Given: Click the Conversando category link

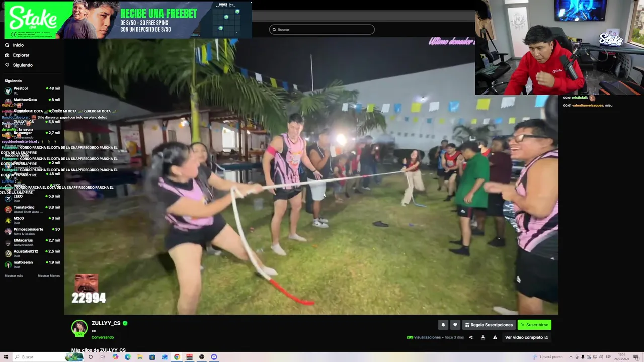Looking at the screenshot, I should coord(102,337).
